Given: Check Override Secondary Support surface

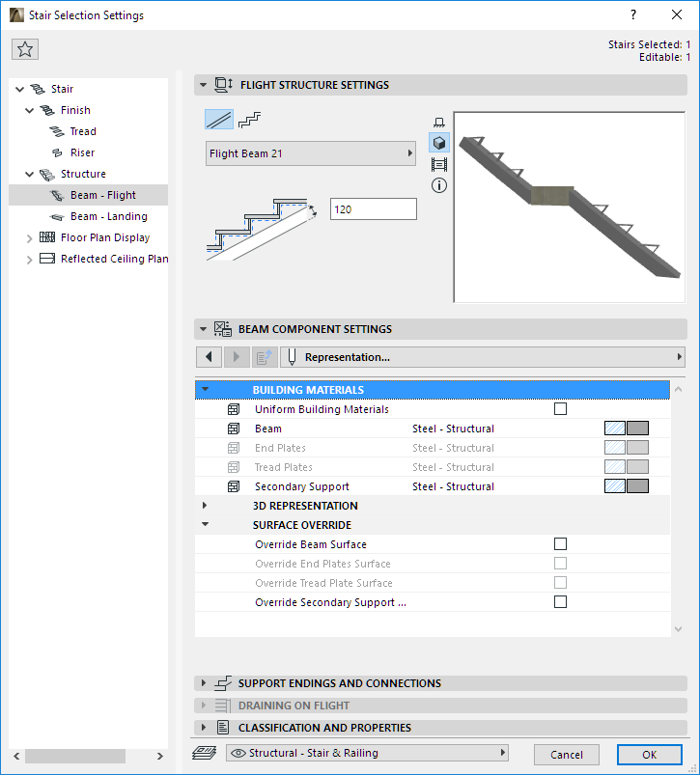Looking at the screenshot, I should tap(560, 601).
